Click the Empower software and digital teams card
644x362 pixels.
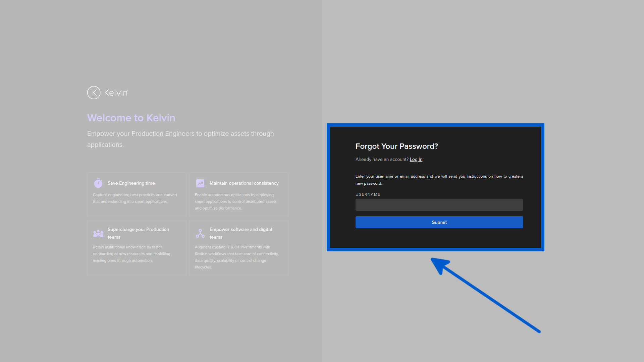click(238, 248)
